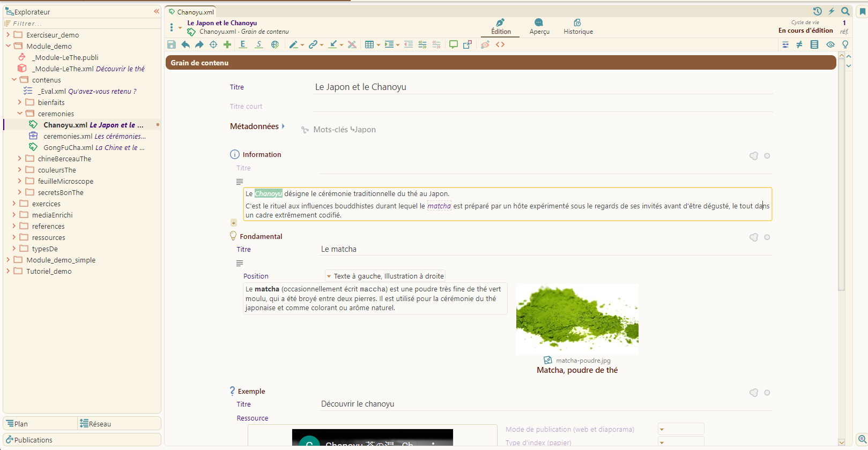
Task: Click the recent history clock icon
Action: [x=817, y=11]
